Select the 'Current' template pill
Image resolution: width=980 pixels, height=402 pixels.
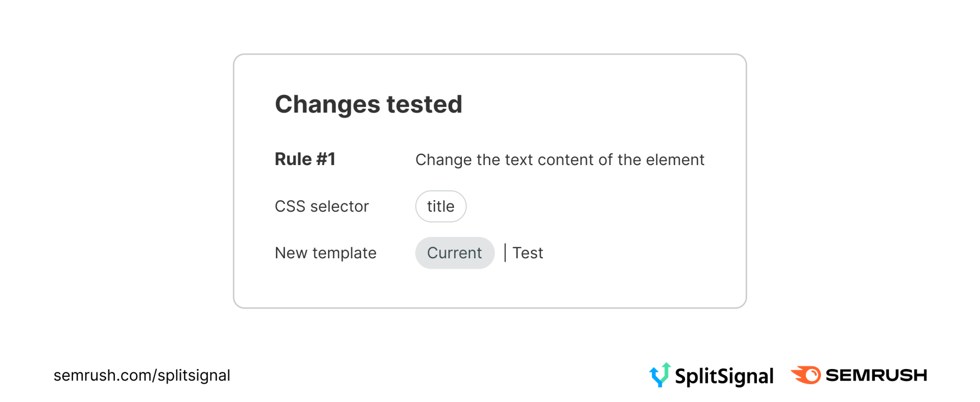(x=455, y=253)
